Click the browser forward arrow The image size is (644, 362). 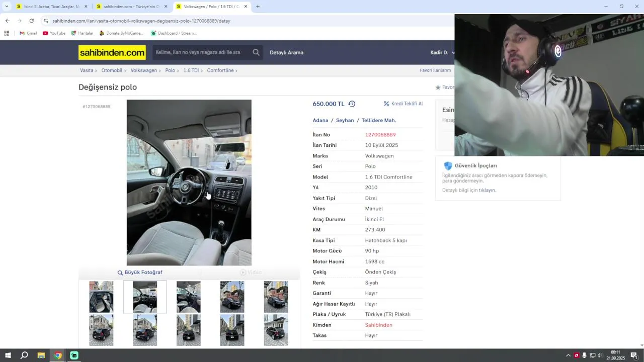coord(19,21)
